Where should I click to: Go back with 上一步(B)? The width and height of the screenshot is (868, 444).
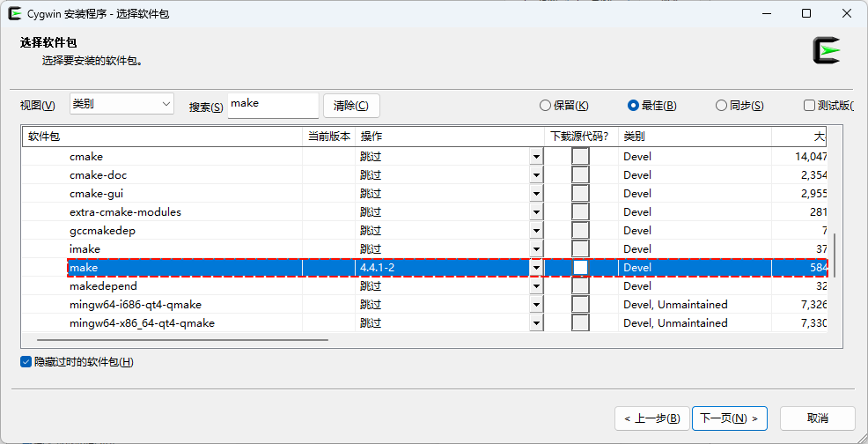click(x=651, y=418)
